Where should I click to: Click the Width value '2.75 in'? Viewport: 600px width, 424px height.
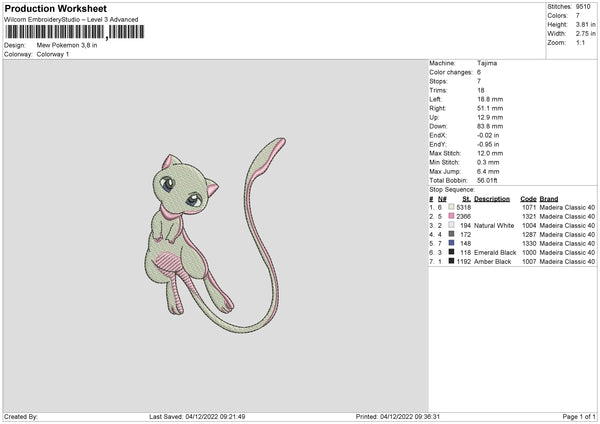point(586,34)
